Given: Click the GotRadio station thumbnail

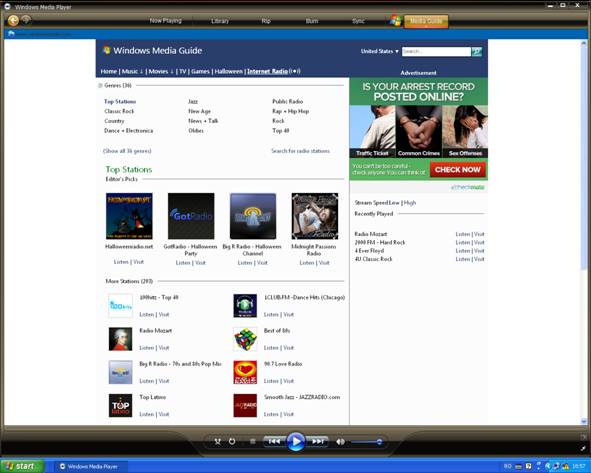Looking at the screenshot, I should (191, 216).
